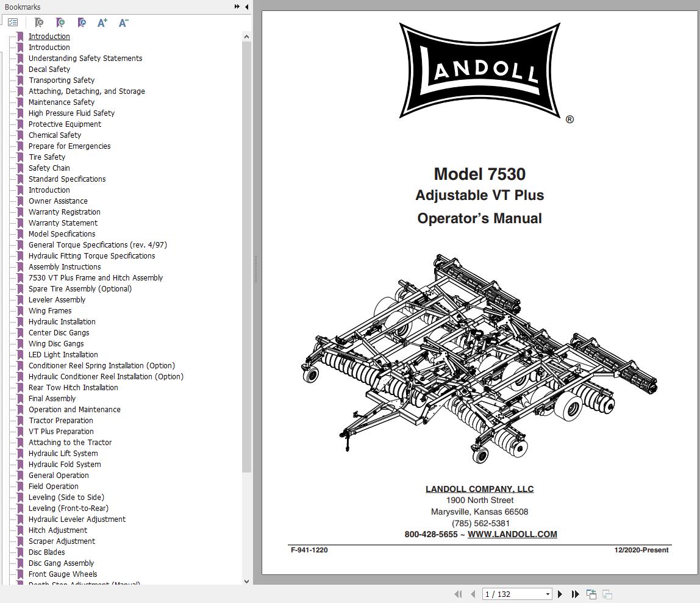
Task: Decrease bookmark text size with A- icon
Action: point(123,23)
